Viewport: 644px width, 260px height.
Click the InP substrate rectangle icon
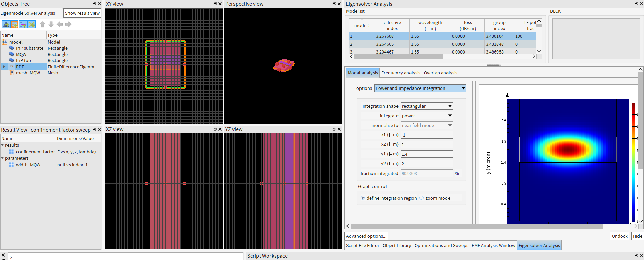point(11,48)
